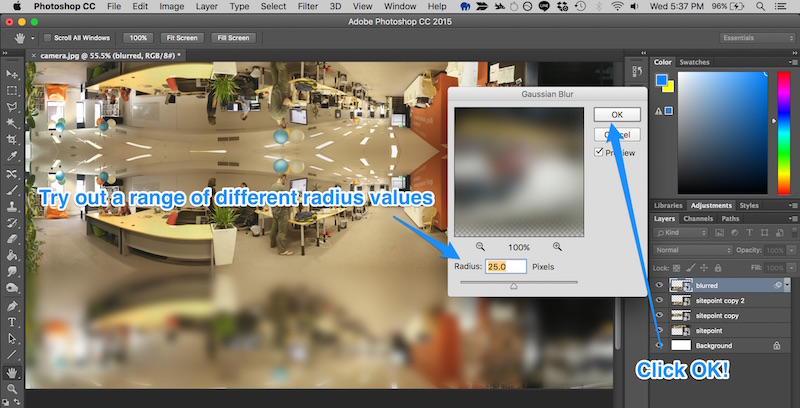
Task: Open the Essentials workspace dropdown
Action: point(755,38)
